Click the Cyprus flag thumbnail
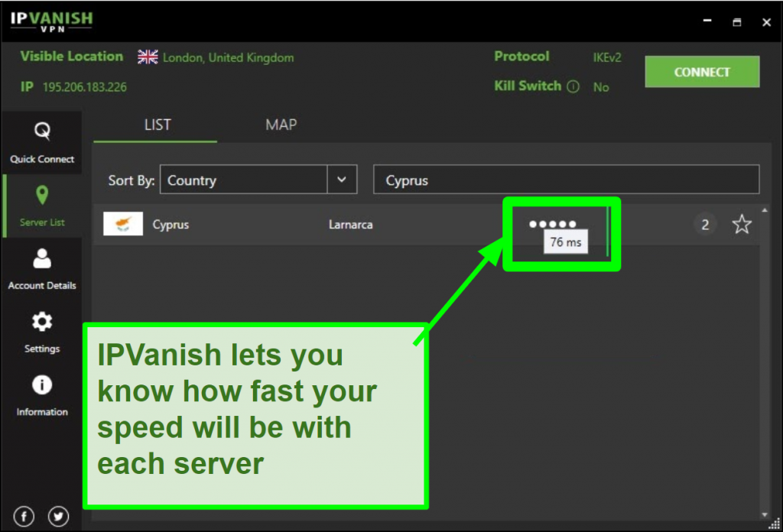The image size is (783, 532). click(123, 224)
